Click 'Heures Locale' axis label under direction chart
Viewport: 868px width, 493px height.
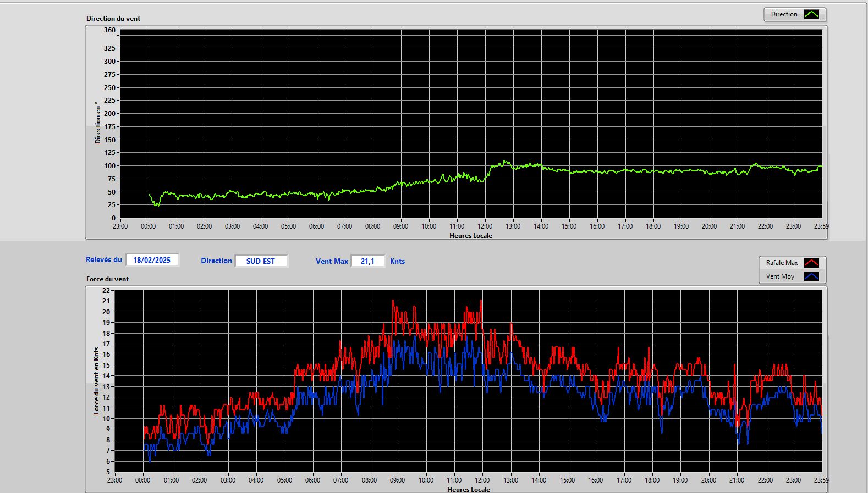point(471,235)
